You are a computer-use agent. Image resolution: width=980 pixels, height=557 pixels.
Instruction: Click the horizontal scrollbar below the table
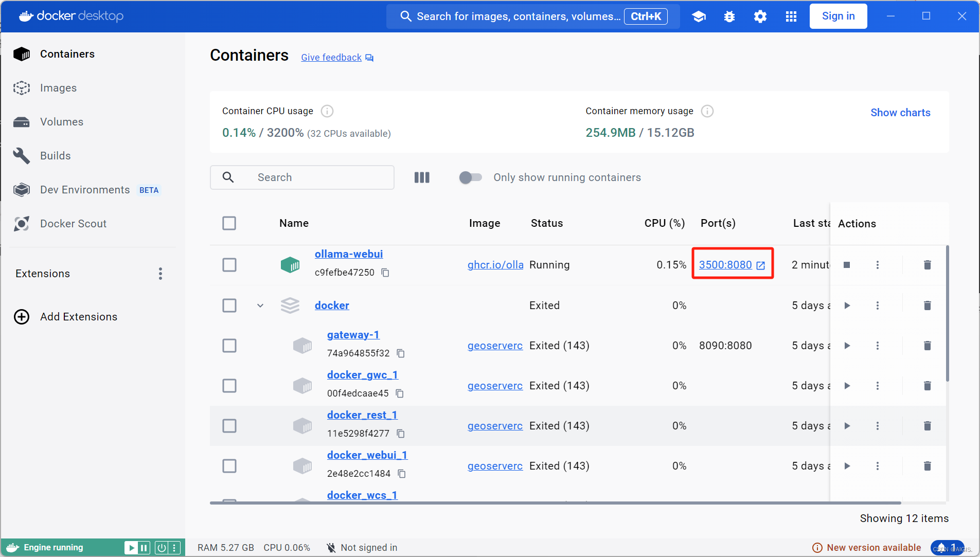556,503
